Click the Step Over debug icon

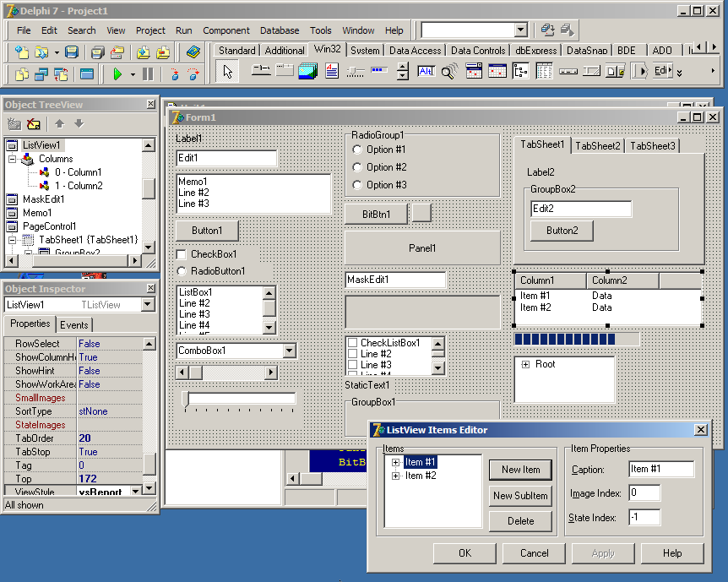pyautogui.click(x=193, y=73)
